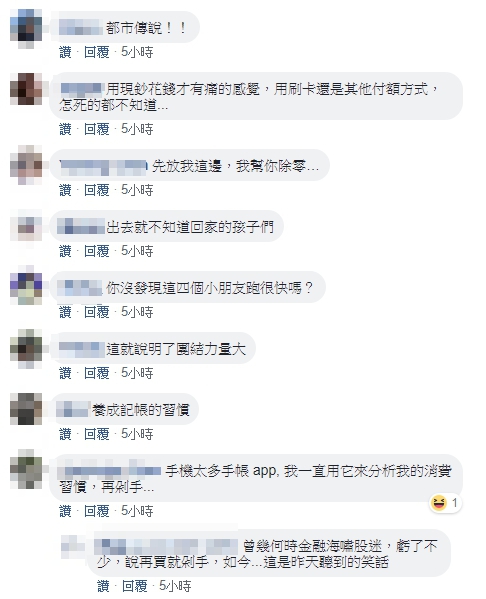Open the small avatar on the nested 金融海嘯 reply

tap(73, 546)
